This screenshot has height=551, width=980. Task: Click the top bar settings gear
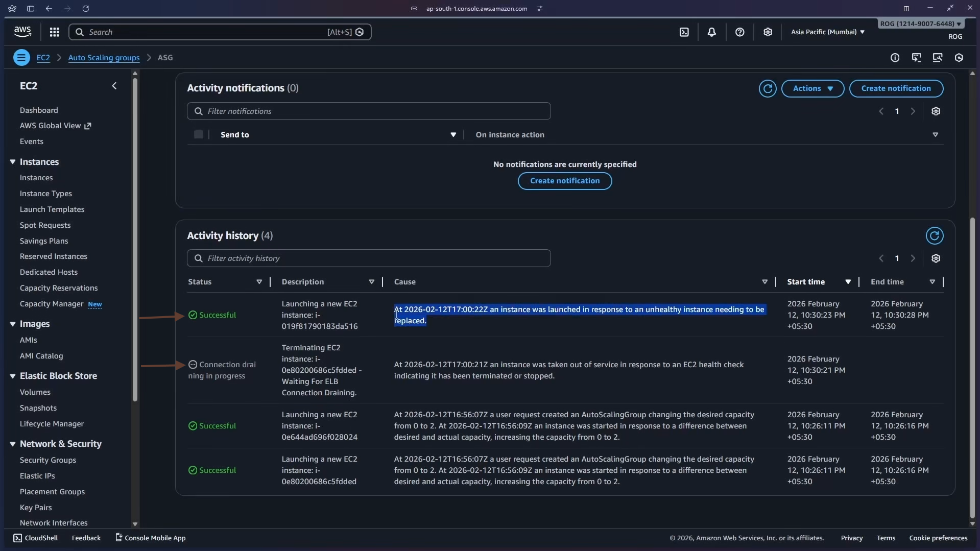pyautogui.click(x=768, y=32)
